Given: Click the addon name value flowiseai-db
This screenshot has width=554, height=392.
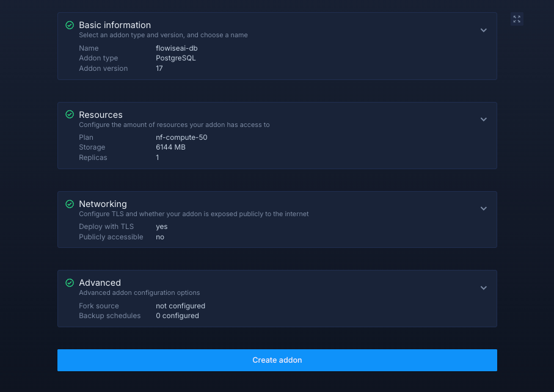Looking at the screenshot, I should (x=177, y=48).
